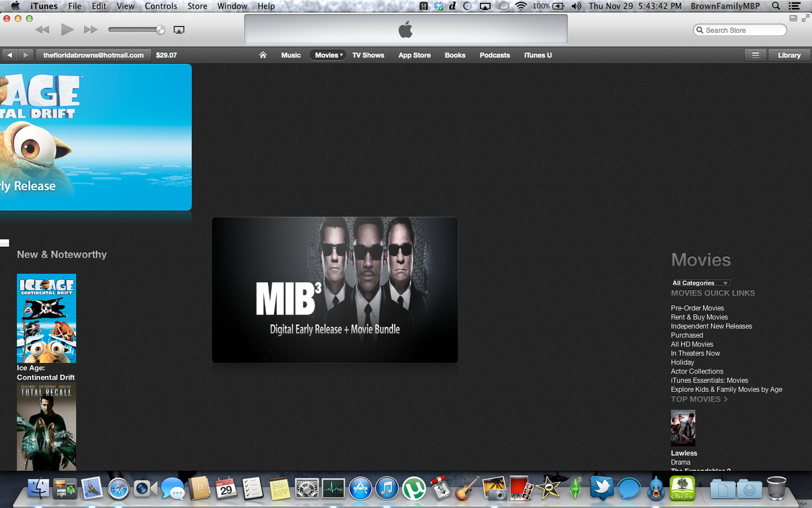Open the Apple menu
The height and width of the screenshot is (508, 812).
[15, 6]
